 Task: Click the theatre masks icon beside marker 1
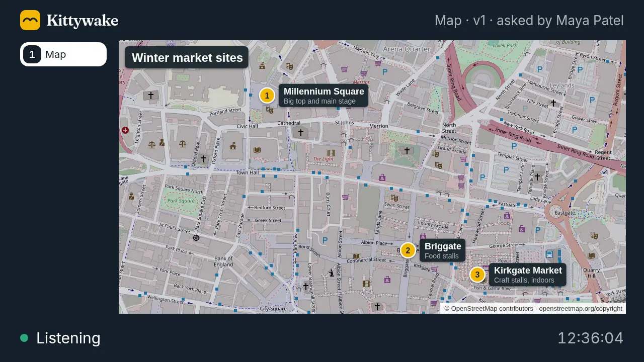[270, 110]
